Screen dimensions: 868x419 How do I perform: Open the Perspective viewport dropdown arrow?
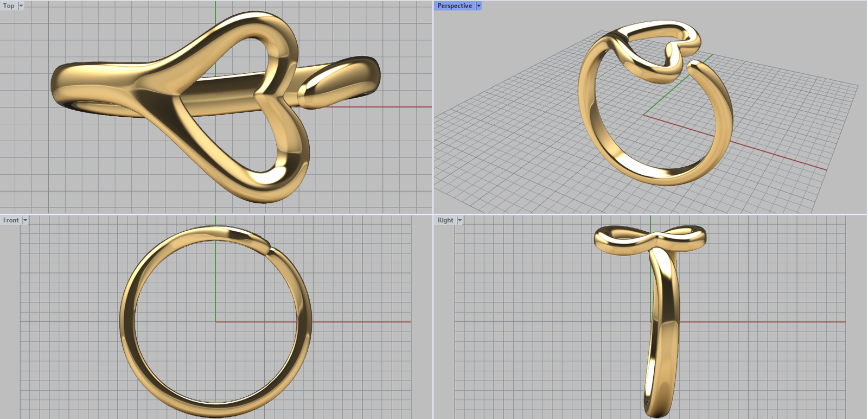tap(478, 6)
